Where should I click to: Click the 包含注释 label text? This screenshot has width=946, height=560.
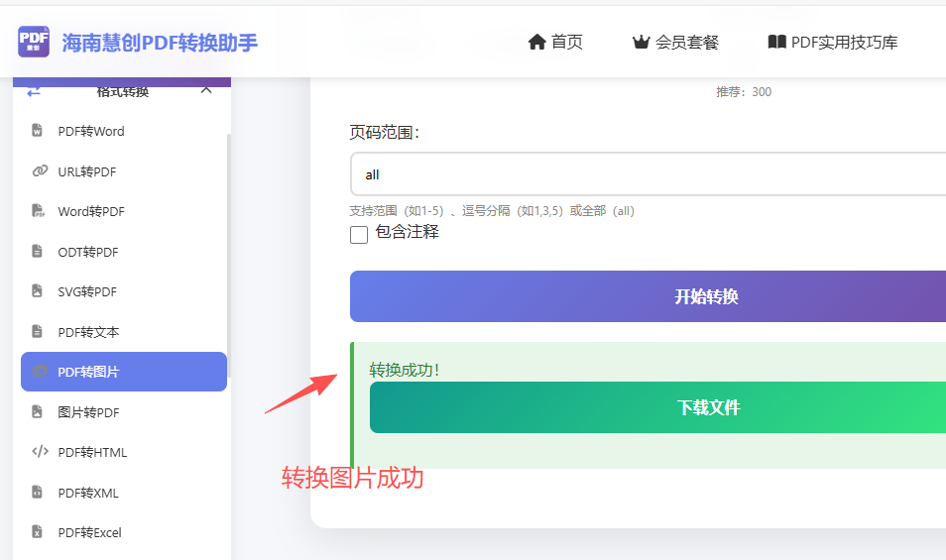tap(408, 232)
